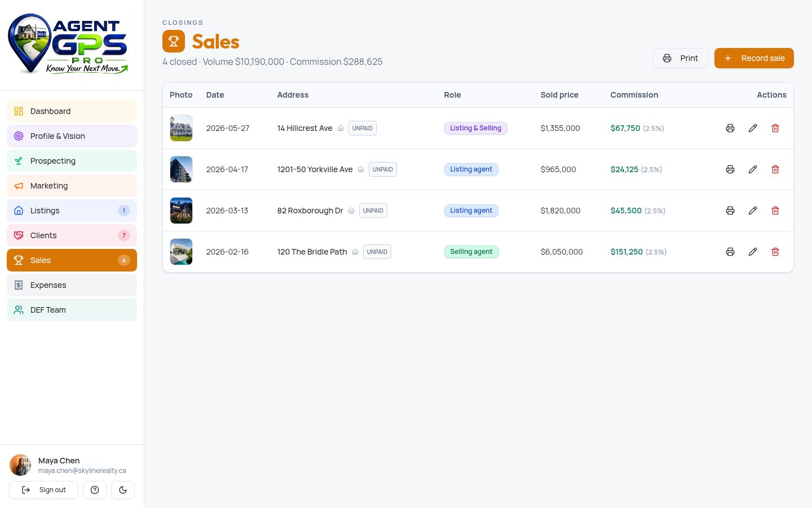Print the 14 Hillcrest Ave sale record
Image resolution: width=812 pixels, height=508 pixels.
730,128
